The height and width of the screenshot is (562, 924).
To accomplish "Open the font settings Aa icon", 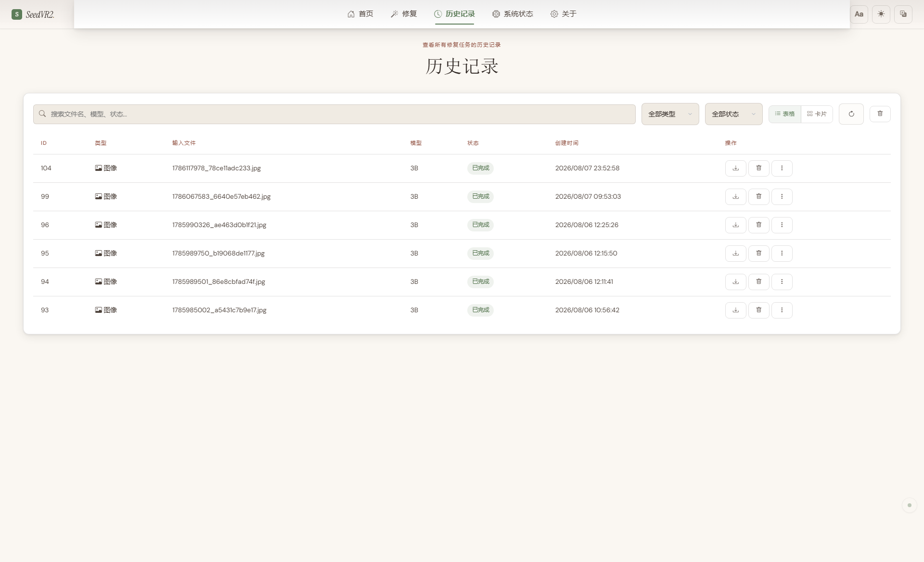I will click(x=859, y=14).
